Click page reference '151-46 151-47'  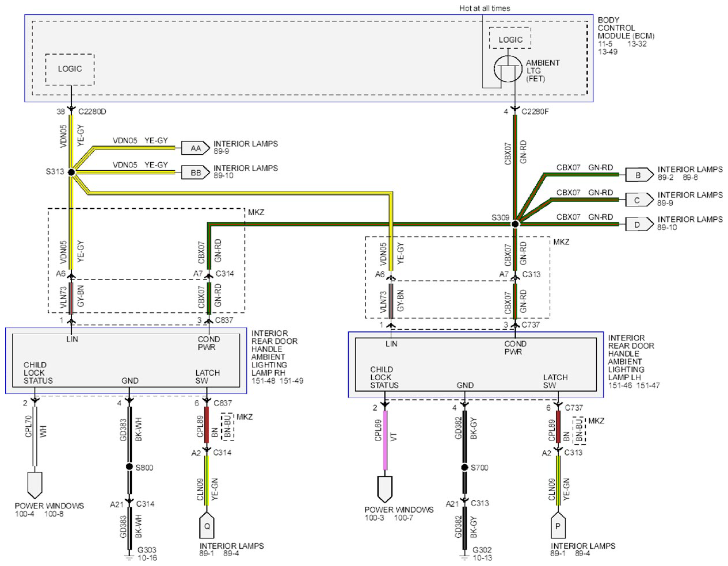[x=634, y=385]
